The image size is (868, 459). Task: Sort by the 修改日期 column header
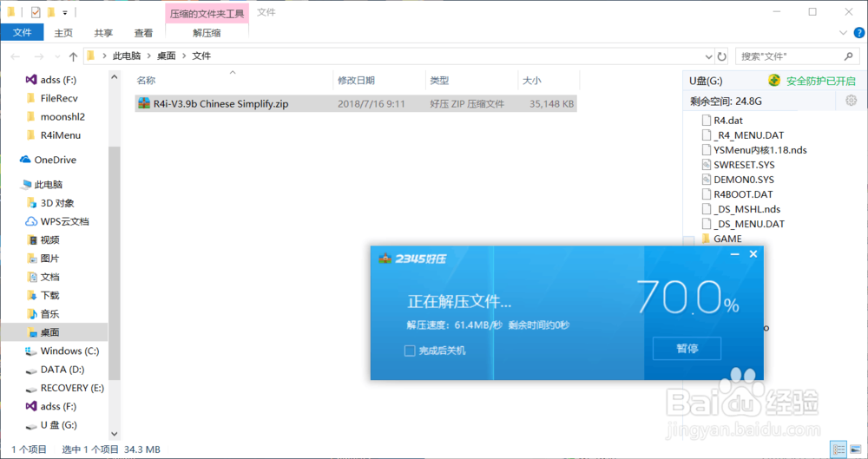coord(357,81)
